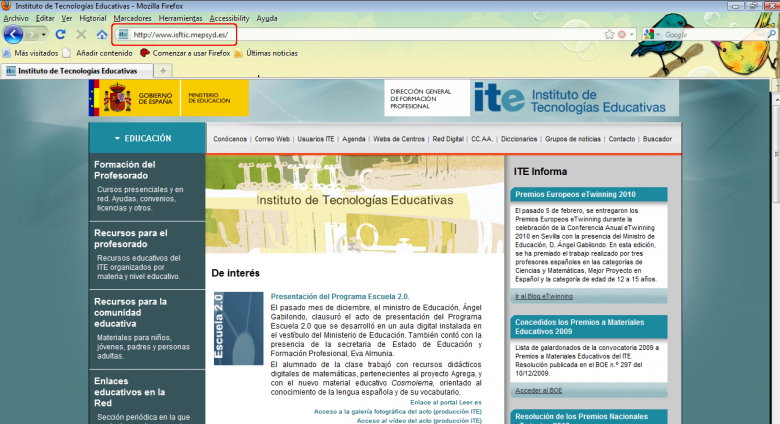Open the Herramientas menu
780x424 pixels.
pyautogui.click(x=180, y=18)
